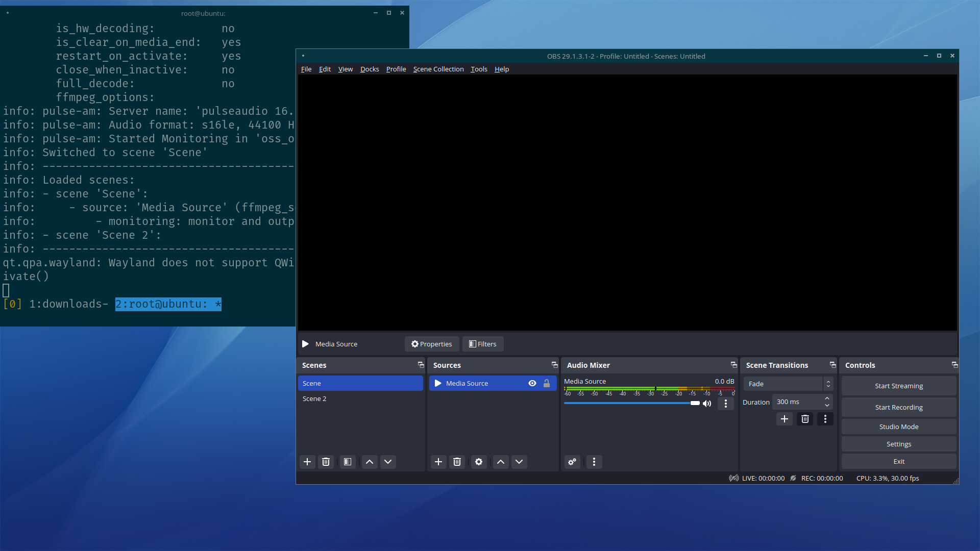980x551 pixels.
Task: Move scene down in Scenes list
Action: [388, 462]
